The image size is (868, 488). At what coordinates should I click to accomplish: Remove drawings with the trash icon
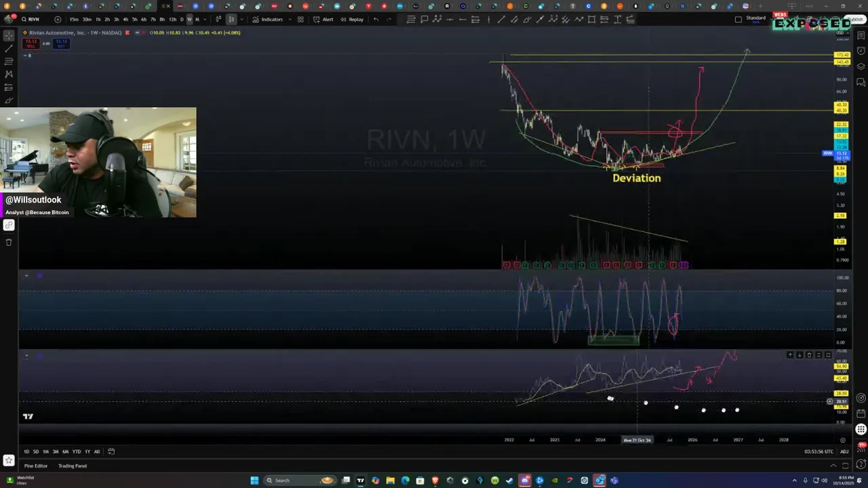point(9,242)
